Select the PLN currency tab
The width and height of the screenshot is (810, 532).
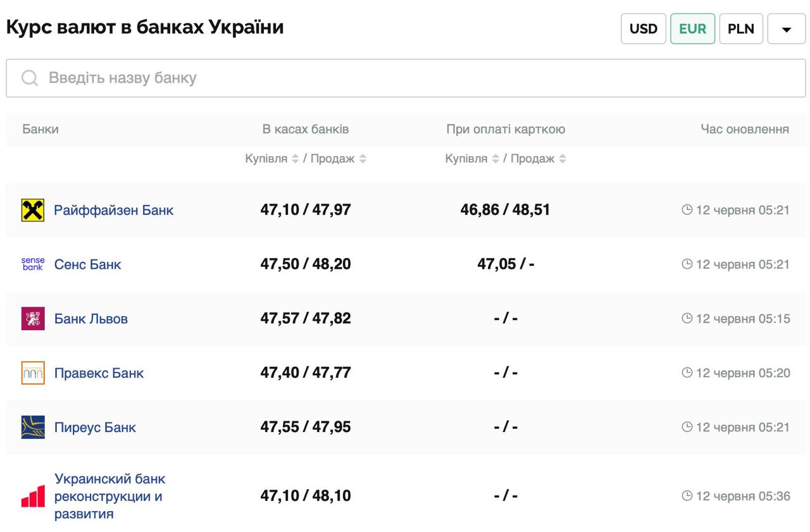click(x=741, y=29)
